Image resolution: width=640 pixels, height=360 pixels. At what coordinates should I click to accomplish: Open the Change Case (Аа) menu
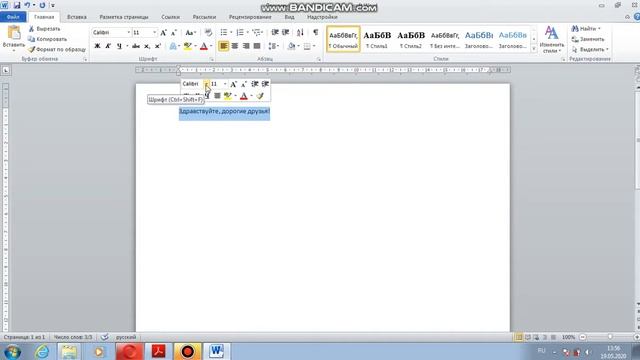click(x=191, y=33)
